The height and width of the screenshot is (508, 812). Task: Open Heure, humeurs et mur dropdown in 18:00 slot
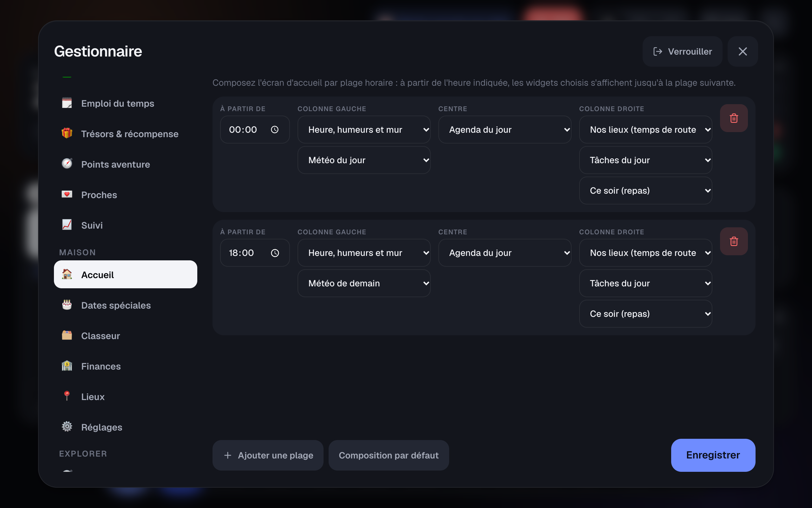(x=364, y=253)
